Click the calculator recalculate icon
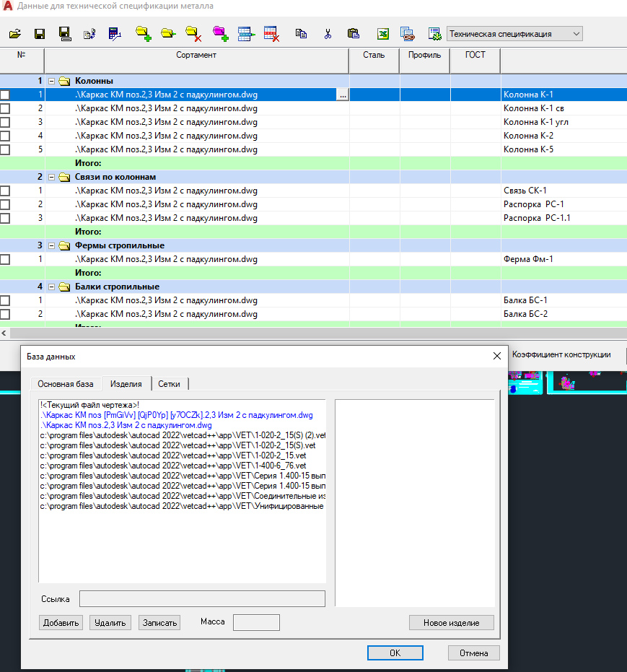627x672 pixels. coord(115,34)
